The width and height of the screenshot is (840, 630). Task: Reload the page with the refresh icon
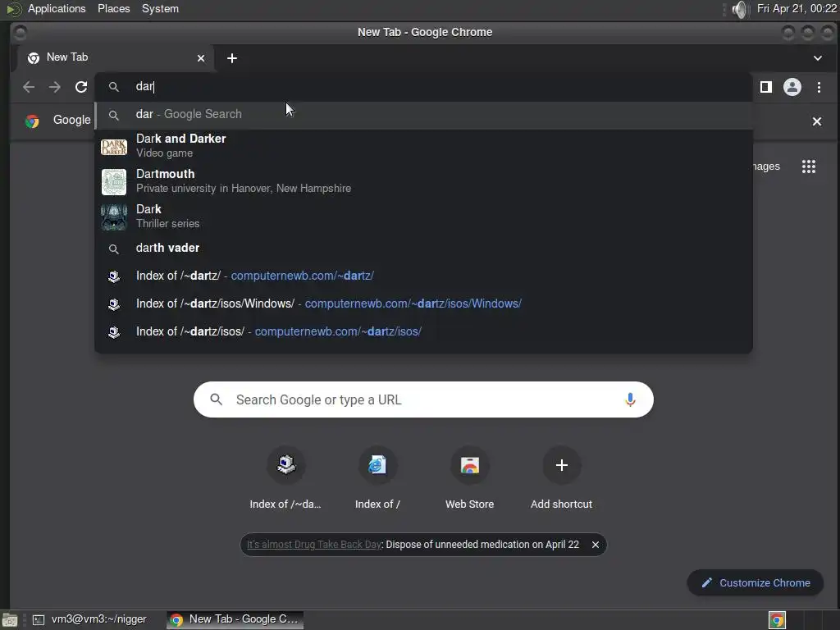[x=81, y=87]
